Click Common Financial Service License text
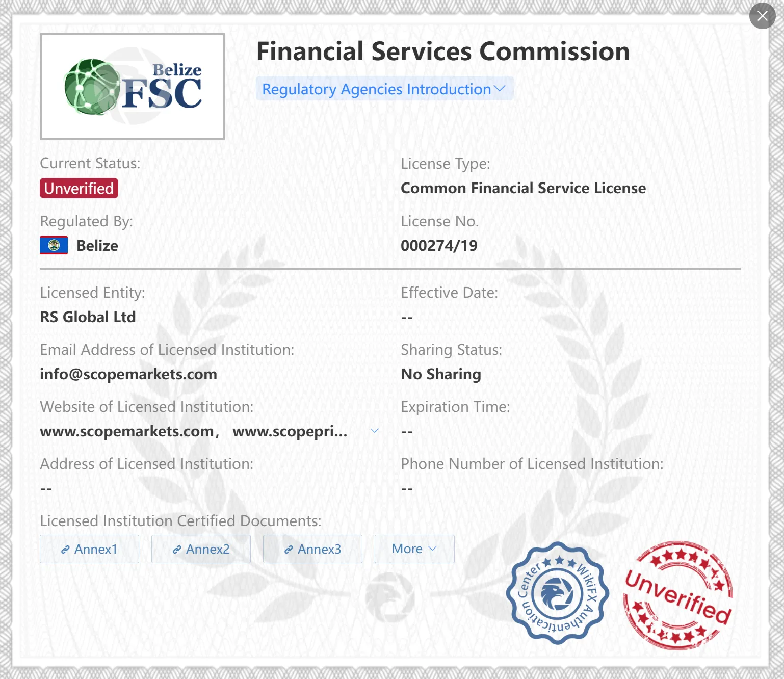This screenshot has width=784, height=679. (523, 188)
